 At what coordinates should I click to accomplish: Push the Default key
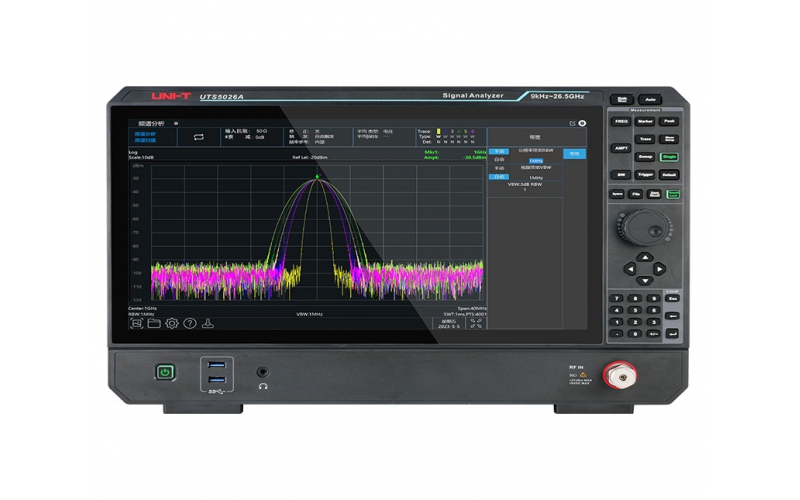coord(669,175)
